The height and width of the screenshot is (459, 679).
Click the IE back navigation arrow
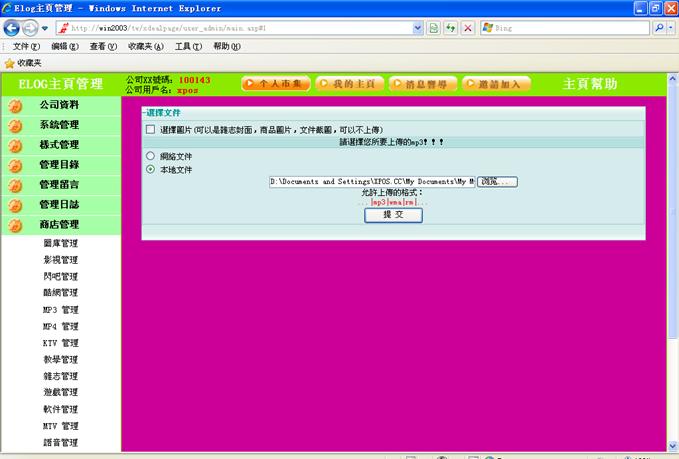(12, 29)
